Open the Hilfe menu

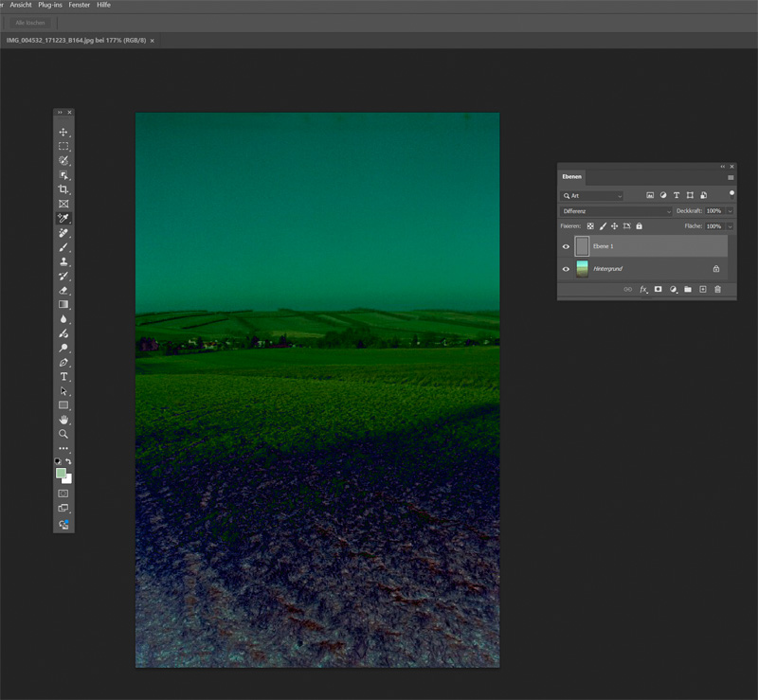(x=103, y=5)
